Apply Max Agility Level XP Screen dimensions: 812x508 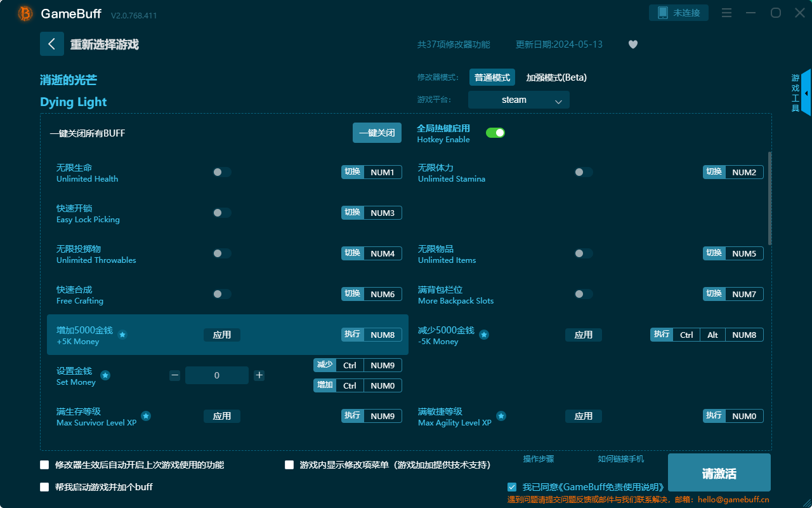coord(584,416)
